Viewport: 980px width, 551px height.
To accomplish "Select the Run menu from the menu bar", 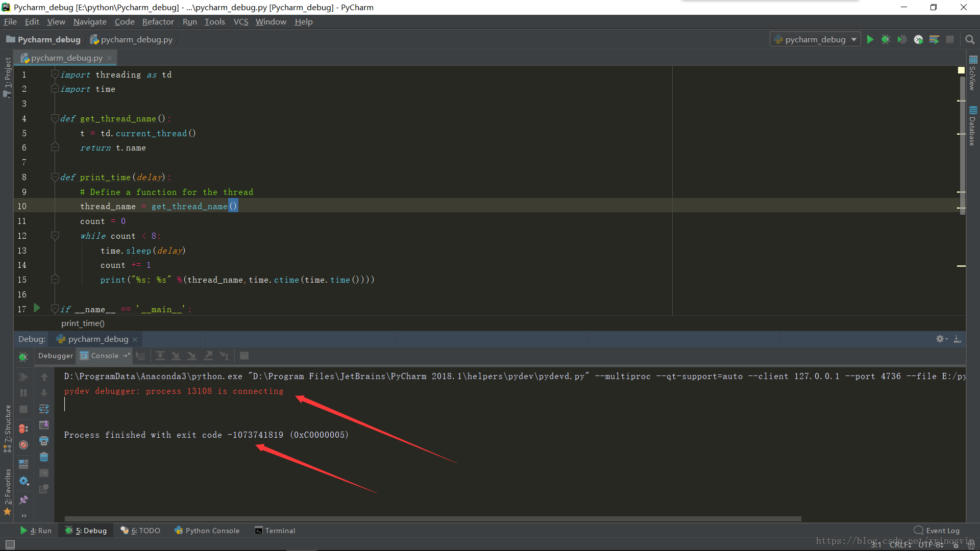I will coord(190,21).
